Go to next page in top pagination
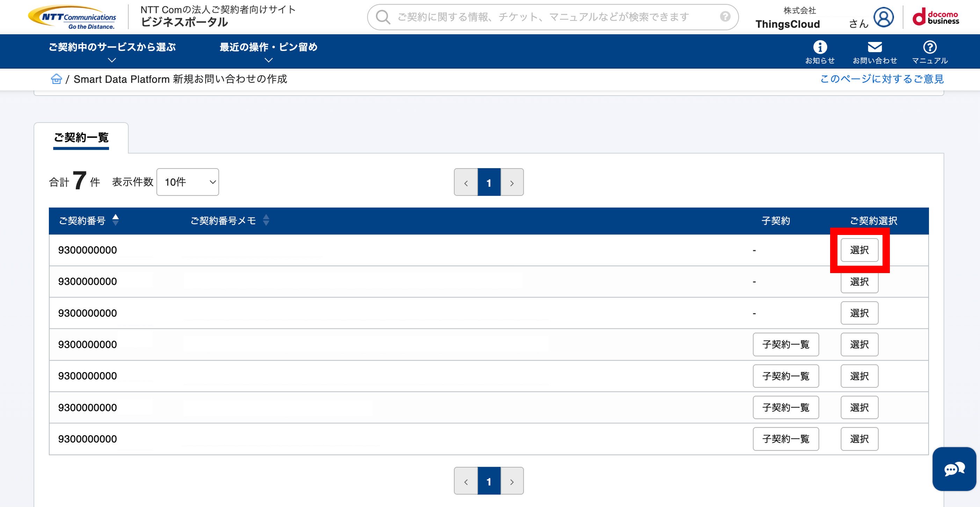The width and height of the screenshot is (980, 507). (512, 182)
